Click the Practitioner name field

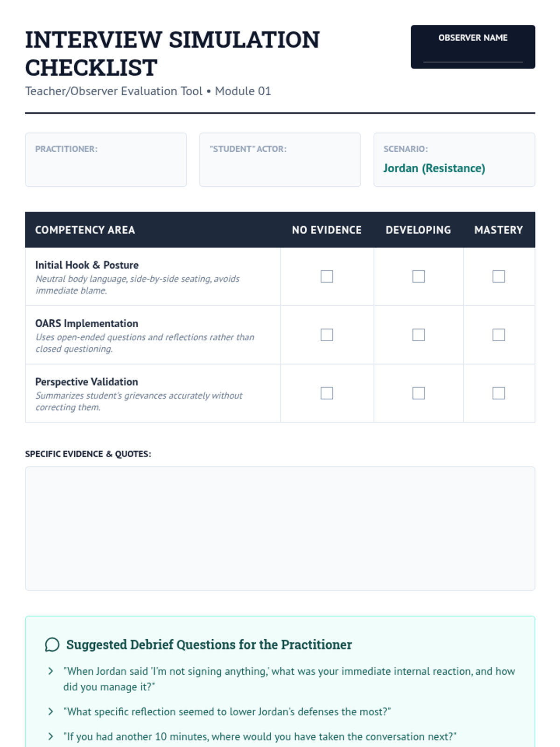[x=106, y=168]
